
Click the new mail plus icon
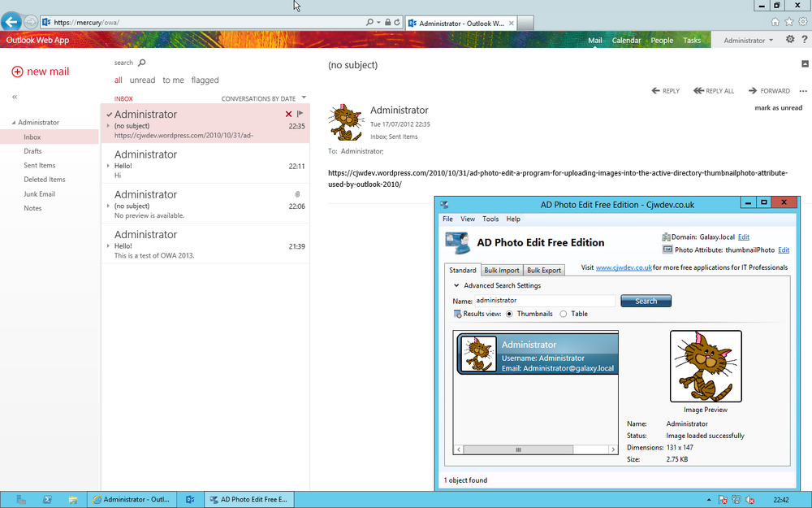point(17,72)
